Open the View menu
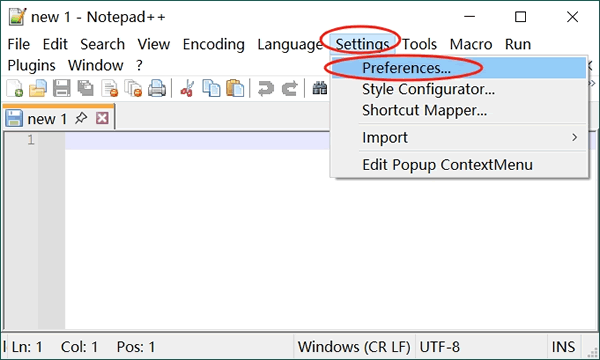Viewport: 600px width, 360px height. [x=154, y=44]
